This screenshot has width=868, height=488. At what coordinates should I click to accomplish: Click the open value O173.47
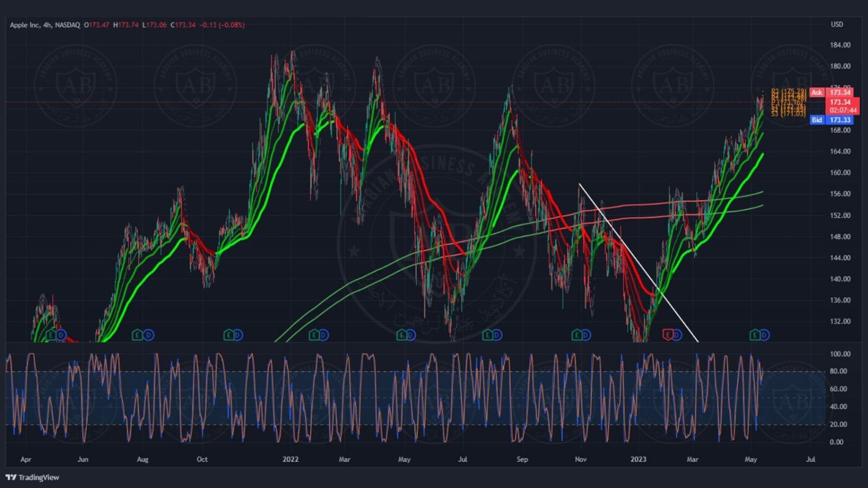pos(97,25)
